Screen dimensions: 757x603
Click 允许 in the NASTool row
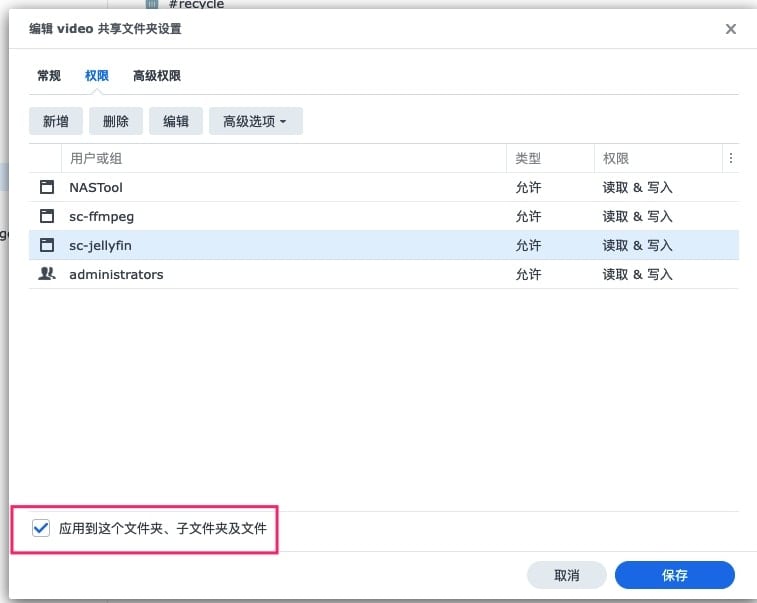[528, 187]
